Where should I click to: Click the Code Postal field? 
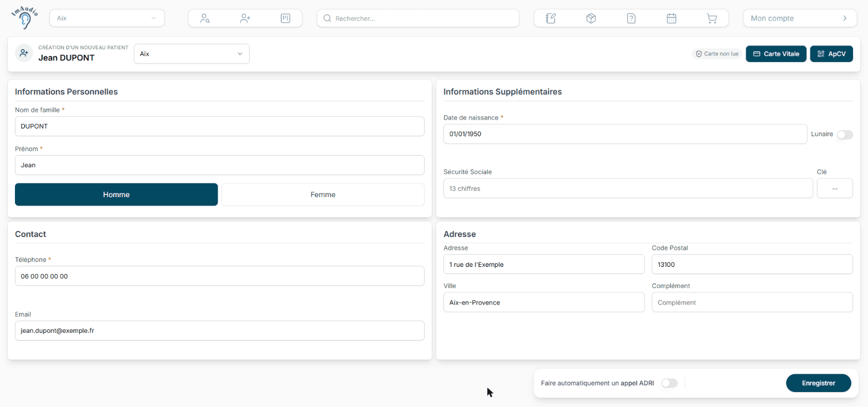(x=752, y=264)
